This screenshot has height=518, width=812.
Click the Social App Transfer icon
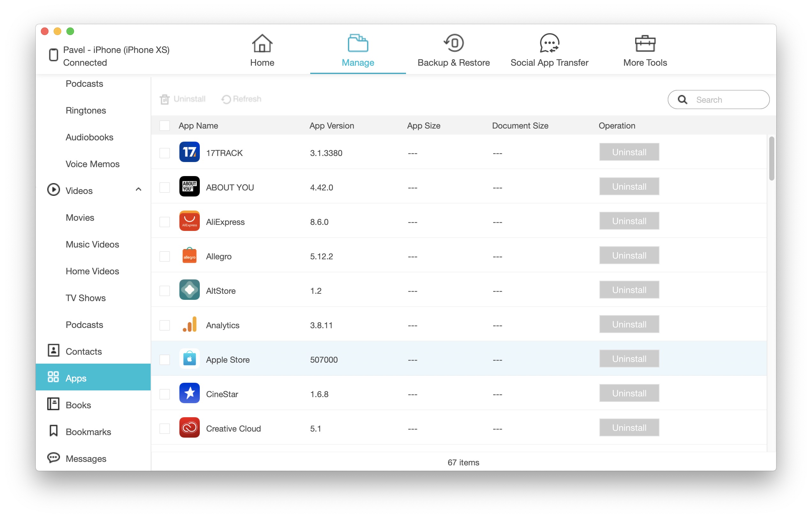[549, 43]
